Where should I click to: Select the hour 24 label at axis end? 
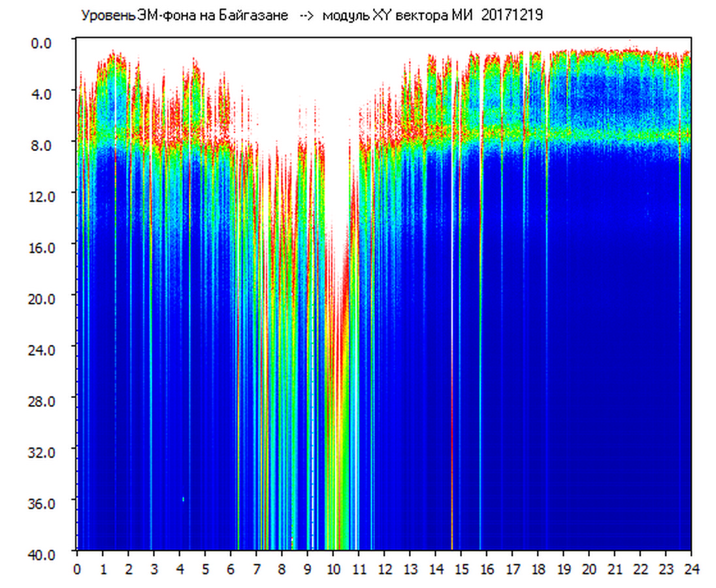coord(691,568)
